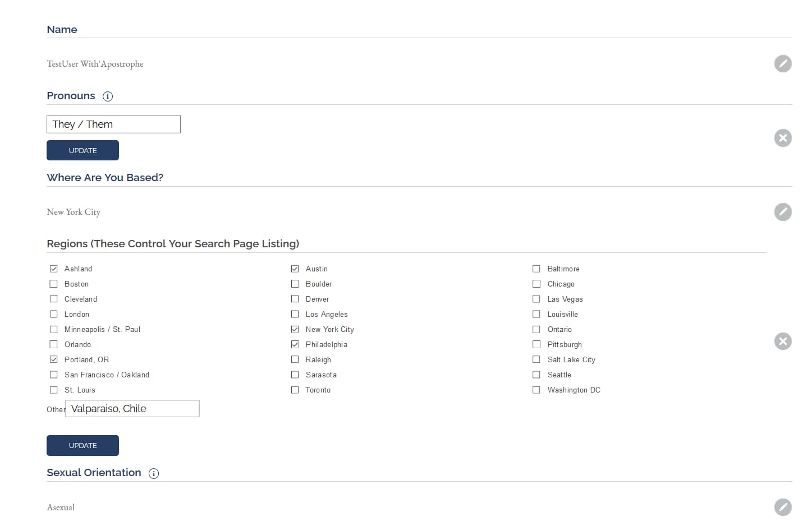
Task: Edit your display name
Action: pos(783,63)
